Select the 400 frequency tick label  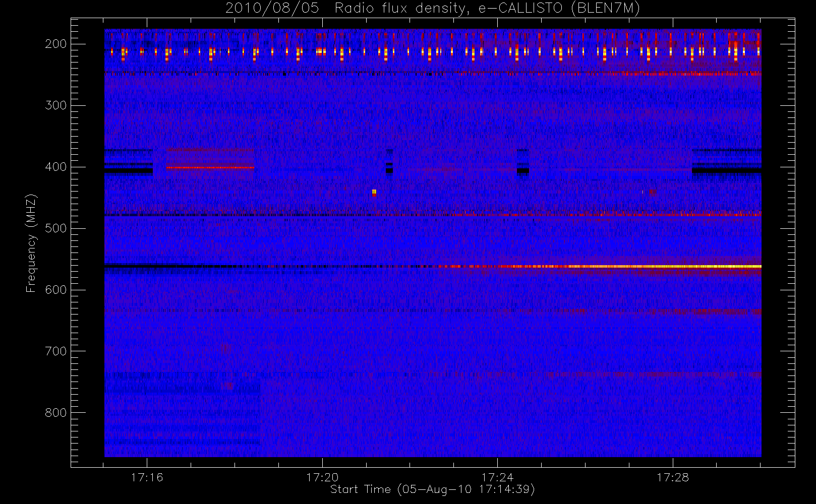[56, 167]
